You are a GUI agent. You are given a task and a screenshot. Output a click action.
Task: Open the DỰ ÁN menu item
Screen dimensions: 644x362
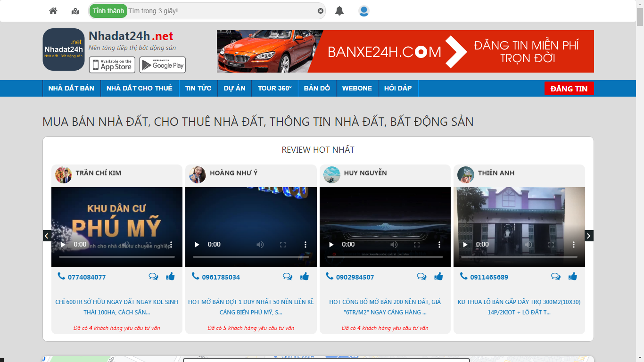pyautogui.click(x=235, y=88)
